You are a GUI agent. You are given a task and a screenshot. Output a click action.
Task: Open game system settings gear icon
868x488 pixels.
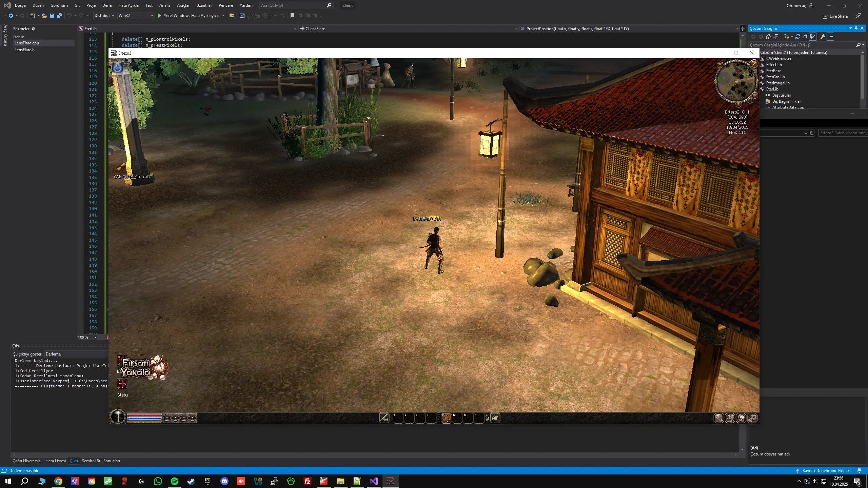[x=752, y=418]
